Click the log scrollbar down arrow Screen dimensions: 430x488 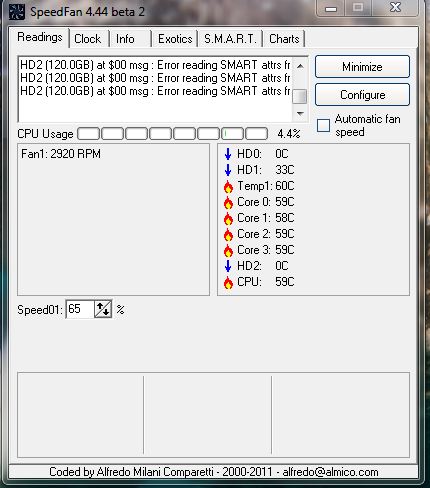click(300, 114)
